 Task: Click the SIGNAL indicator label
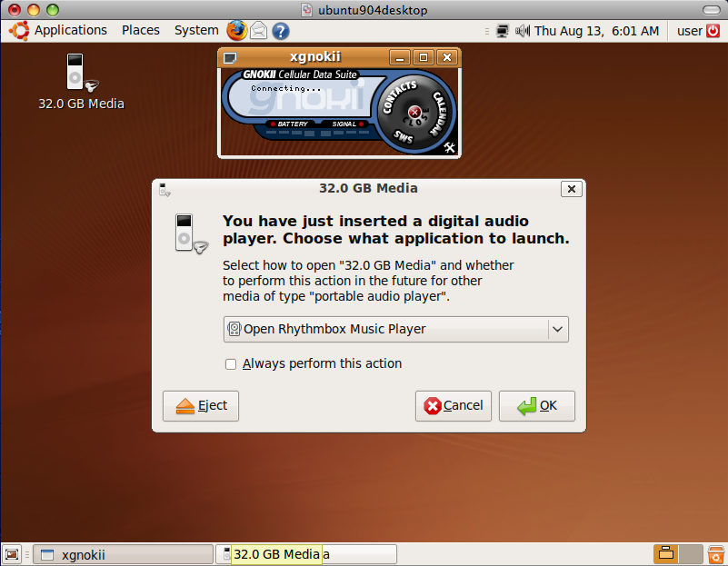344,124
